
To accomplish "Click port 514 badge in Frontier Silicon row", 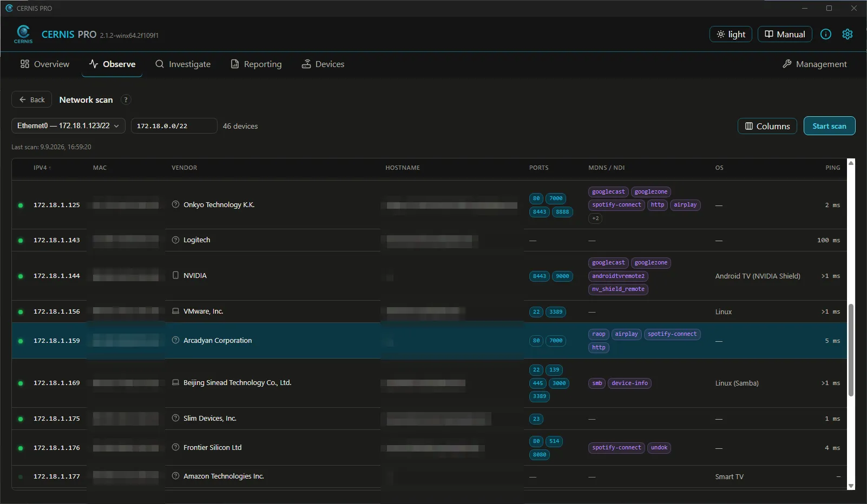I will 554,441.
